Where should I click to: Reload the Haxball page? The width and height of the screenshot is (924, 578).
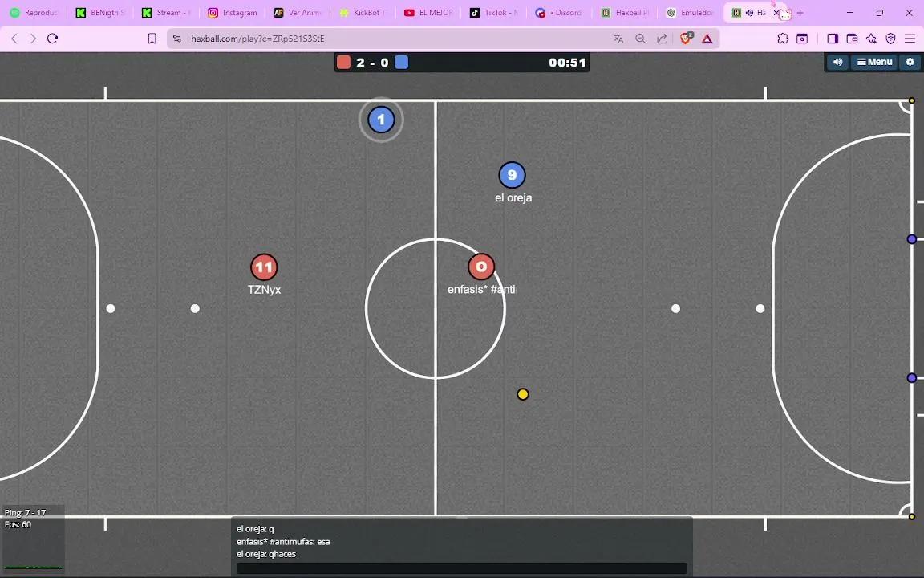[x=52, y=39]
